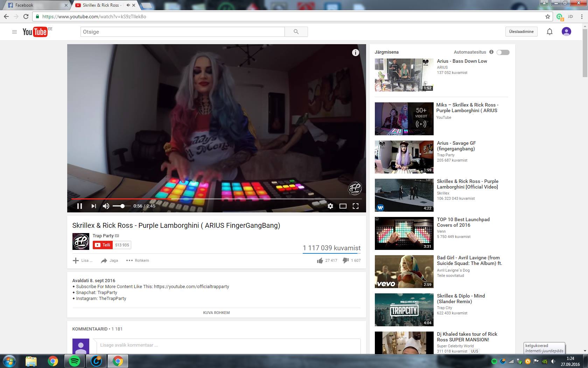Viewport: 588px width, 368px height.
Task: Open YouTube guide hamburger menu
Action: coord(14,32)
